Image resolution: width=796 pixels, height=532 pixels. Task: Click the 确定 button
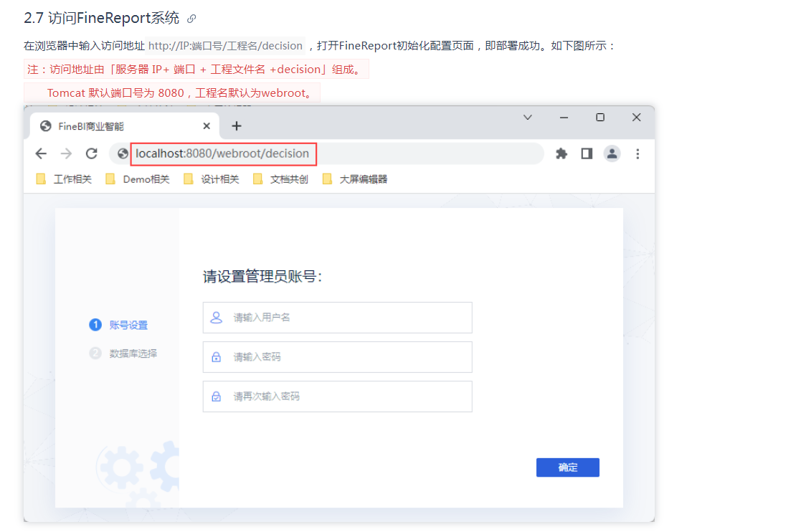(567, 467)
